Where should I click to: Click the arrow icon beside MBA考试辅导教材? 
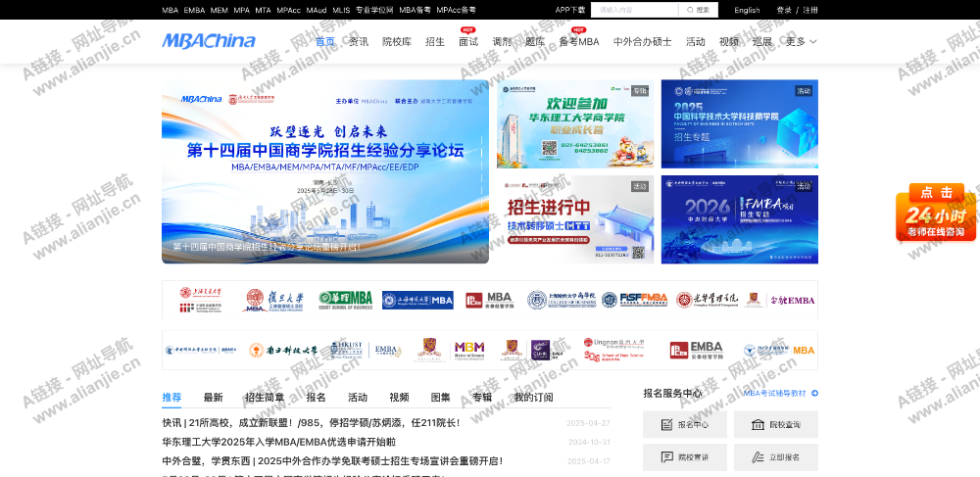(x=814, y=394)
